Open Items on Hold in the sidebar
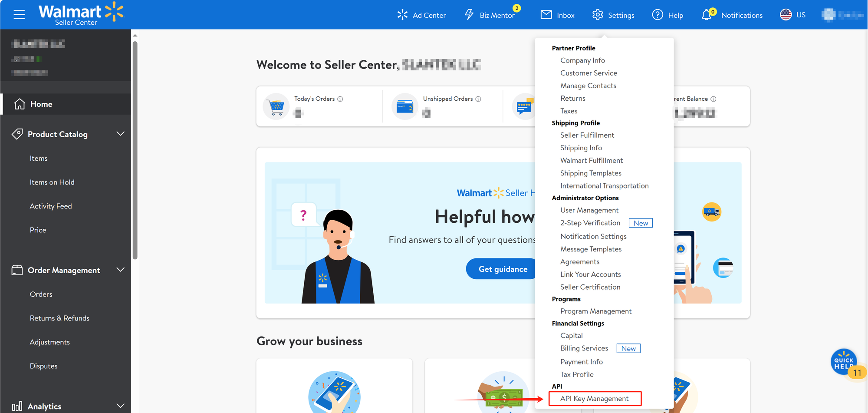Viewport: 868px width, 413px height. [x=52, y=182]
